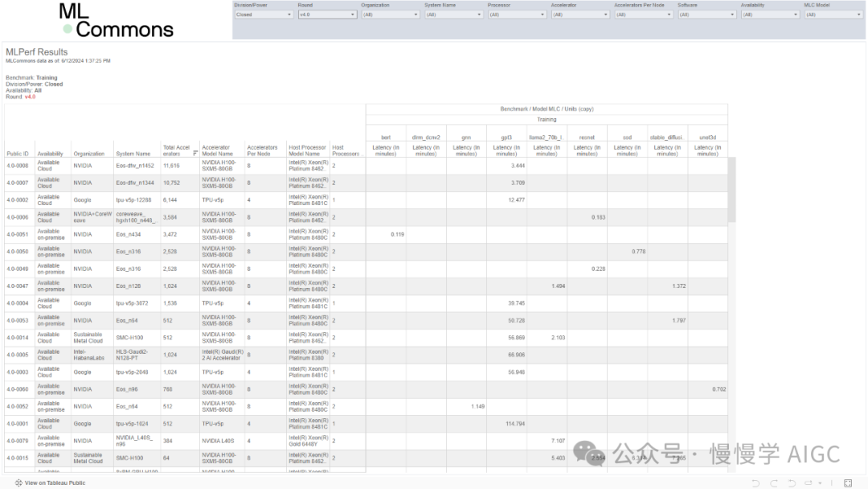Expand the Organization filter dropdown

click(x=391, y=15)
